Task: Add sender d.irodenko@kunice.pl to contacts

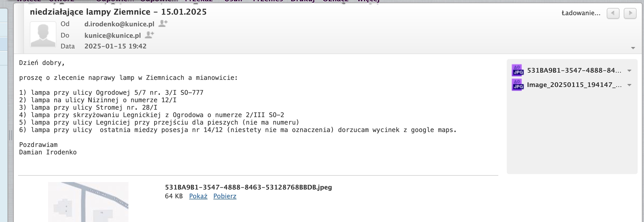Action: pyautogui.click(x=163, y=24)
